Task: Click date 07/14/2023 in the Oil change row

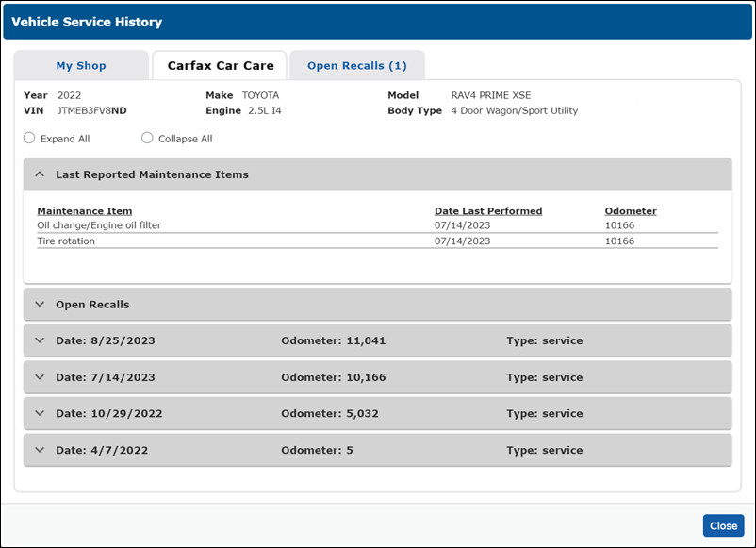Action: point(463,225)
